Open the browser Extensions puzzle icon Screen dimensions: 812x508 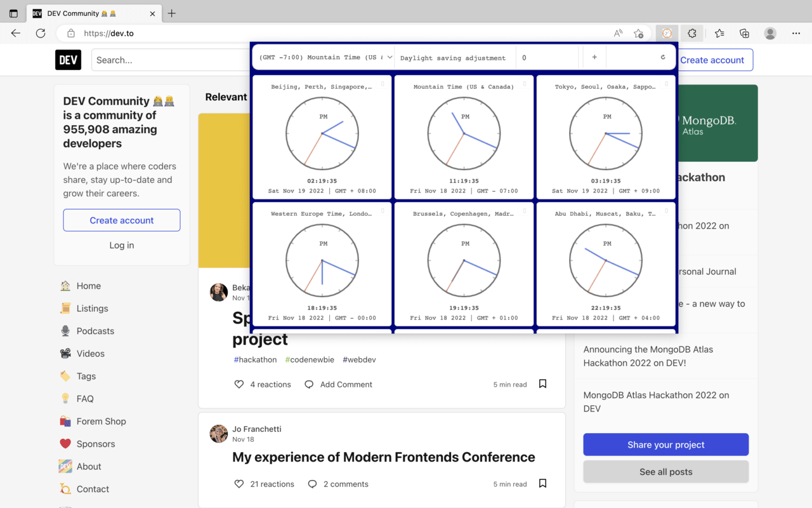[692, 33]
